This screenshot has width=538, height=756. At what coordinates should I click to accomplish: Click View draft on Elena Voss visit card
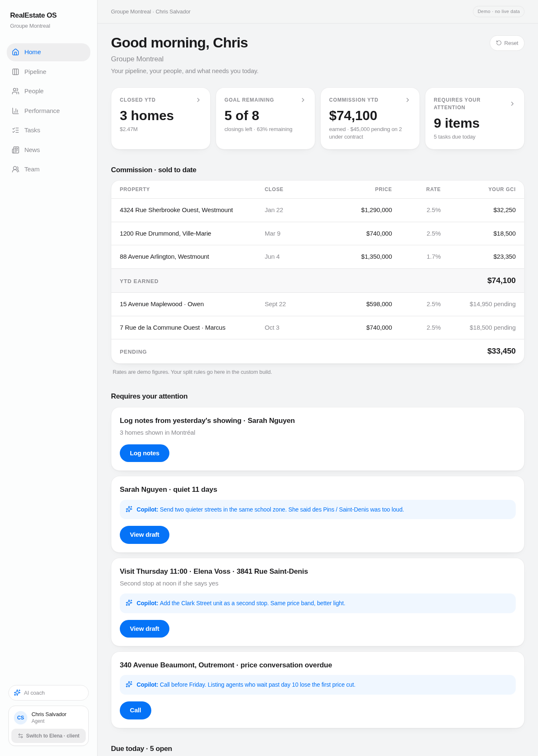coord(145,629)
